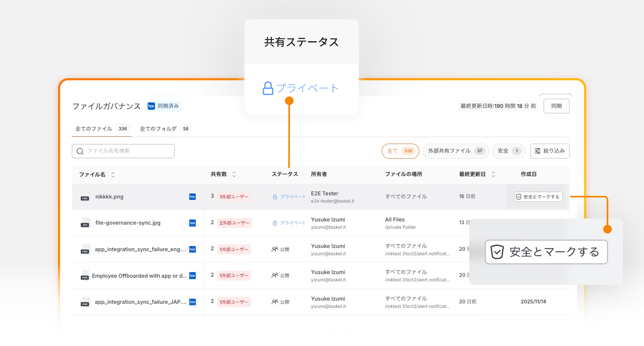644x346 pixels.
Task: Click Box icon next to nikkkk.png
Action: point(192,196)
